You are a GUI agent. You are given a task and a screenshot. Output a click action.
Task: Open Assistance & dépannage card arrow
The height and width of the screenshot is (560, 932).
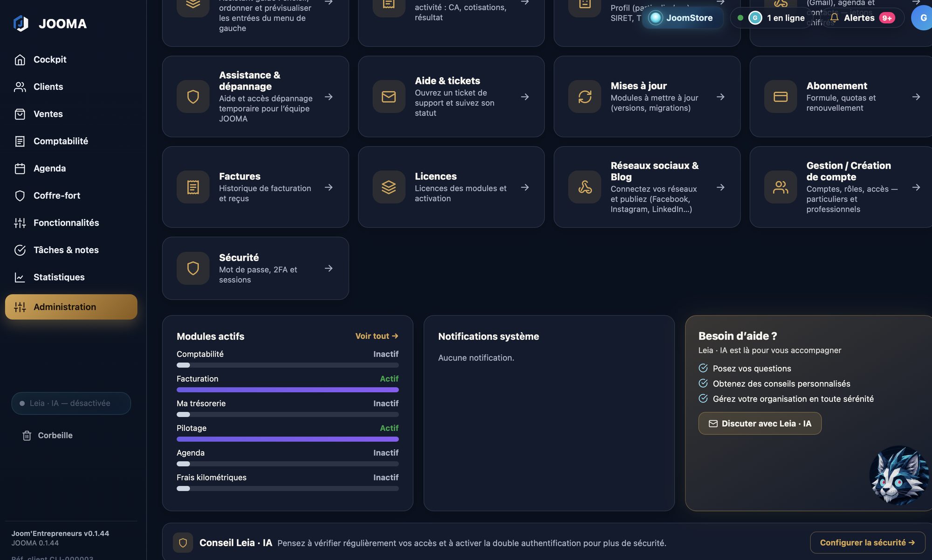tap(329, 97)
